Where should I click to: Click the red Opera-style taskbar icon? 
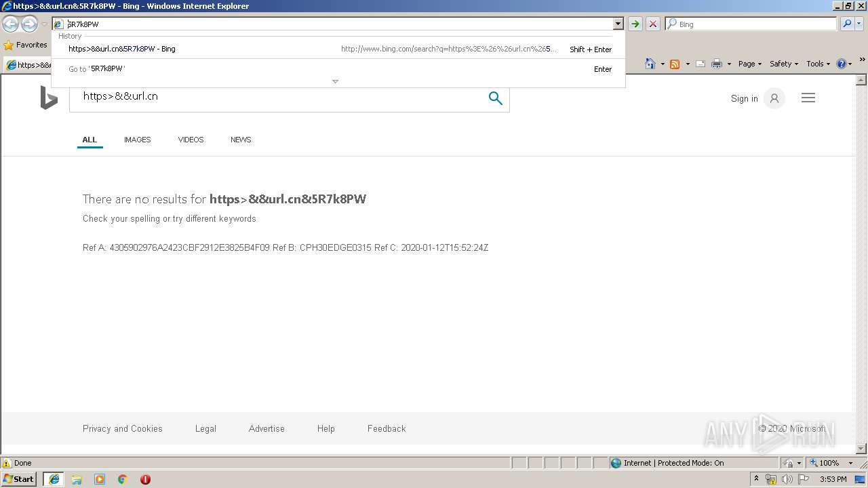click(x=145, y=479)
